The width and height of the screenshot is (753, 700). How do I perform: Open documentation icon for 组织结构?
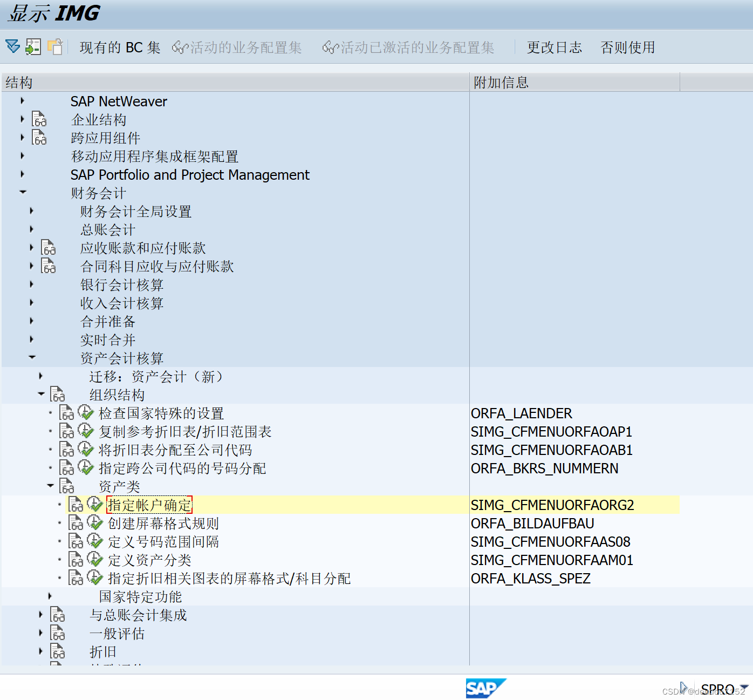58,395
